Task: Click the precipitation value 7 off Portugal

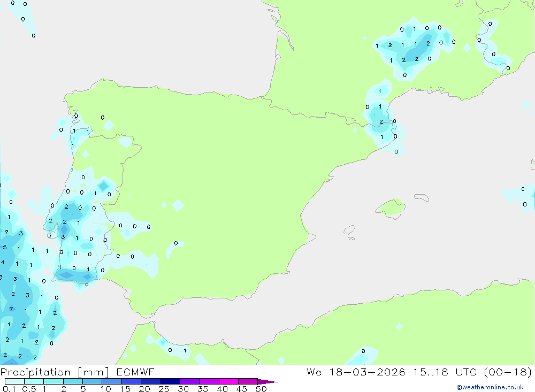Action: [x=11, y=309]
